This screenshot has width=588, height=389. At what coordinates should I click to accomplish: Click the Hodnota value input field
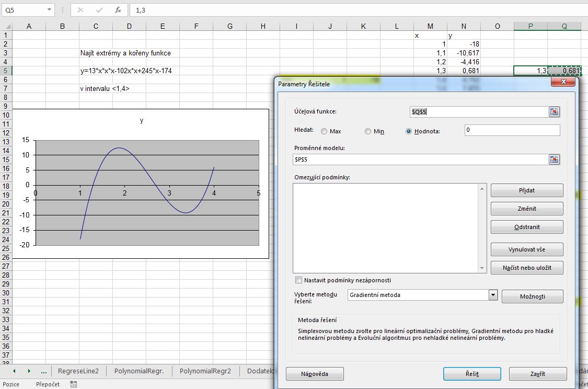coord(512,130)
